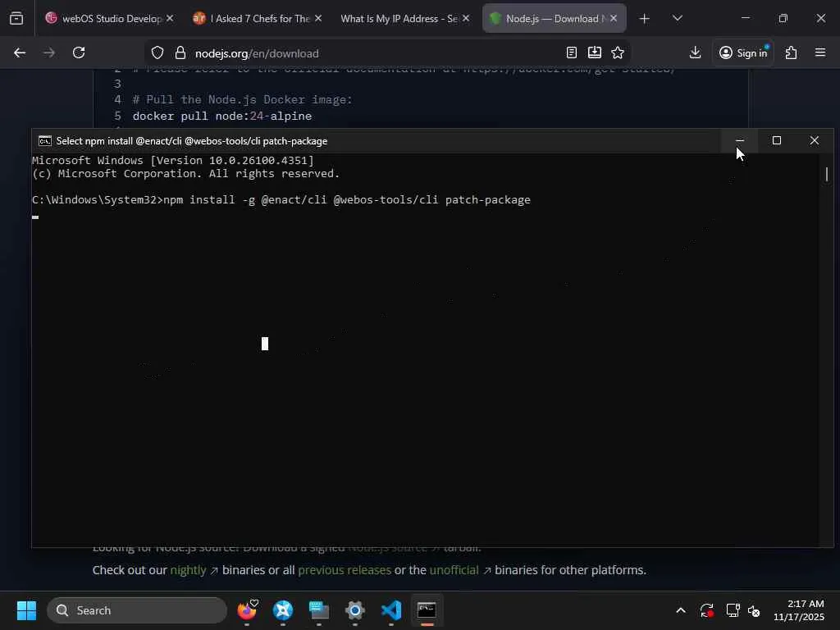Screen dimensions: 840x630
Task: Expand the list all tabs dropdown
Action: coord(677,19)
